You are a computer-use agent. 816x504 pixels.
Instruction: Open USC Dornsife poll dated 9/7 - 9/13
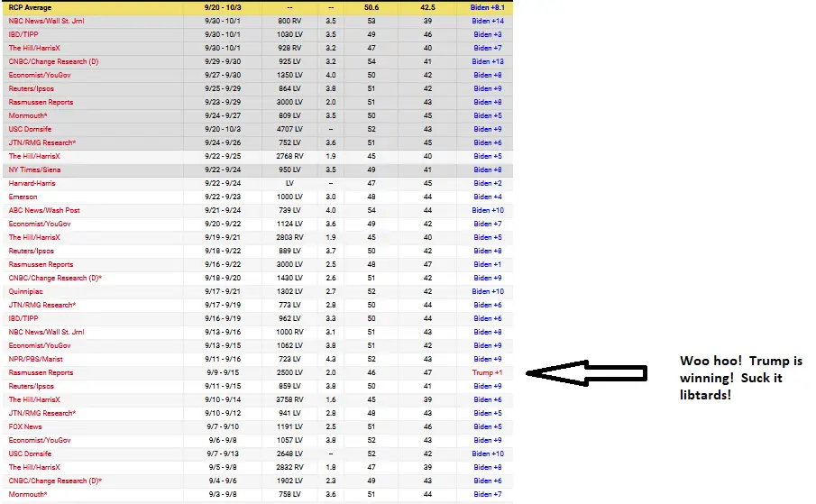point(30,454)
